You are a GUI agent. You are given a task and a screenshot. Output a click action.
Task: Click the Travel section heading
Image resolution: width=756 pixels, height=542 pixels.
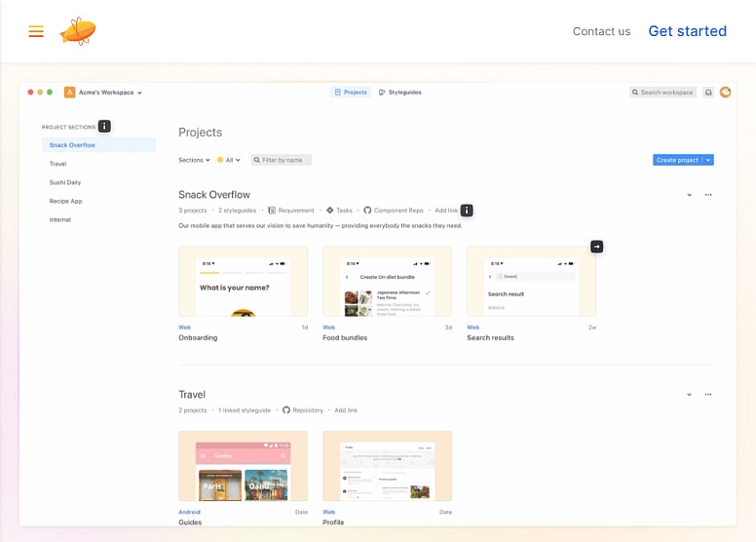point(192,394)
